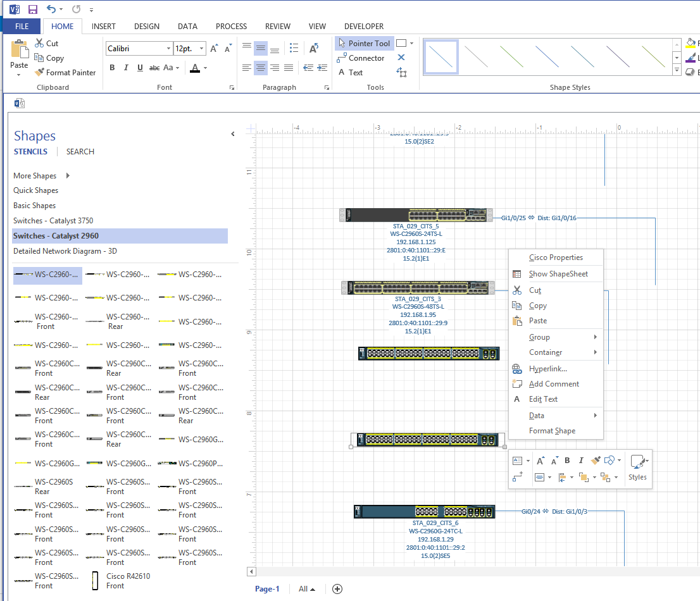
Task: Align text to the left
Action: (x=247, y=68)
